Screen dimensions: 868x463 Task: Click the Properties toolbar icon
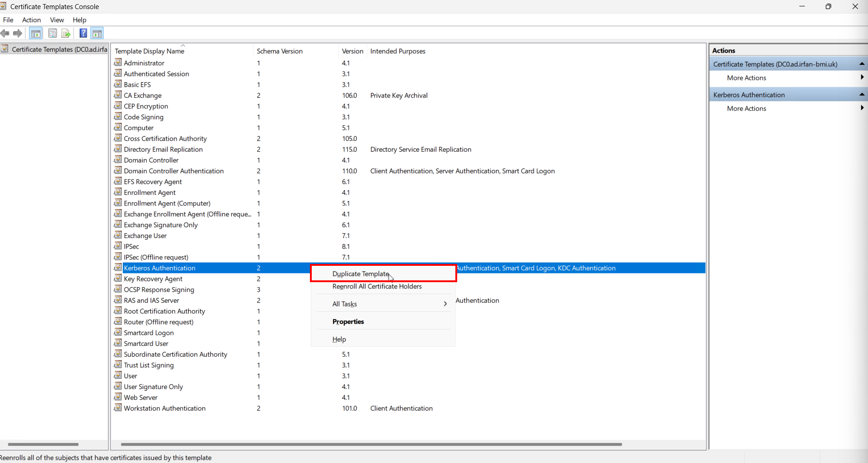(53, 33)
